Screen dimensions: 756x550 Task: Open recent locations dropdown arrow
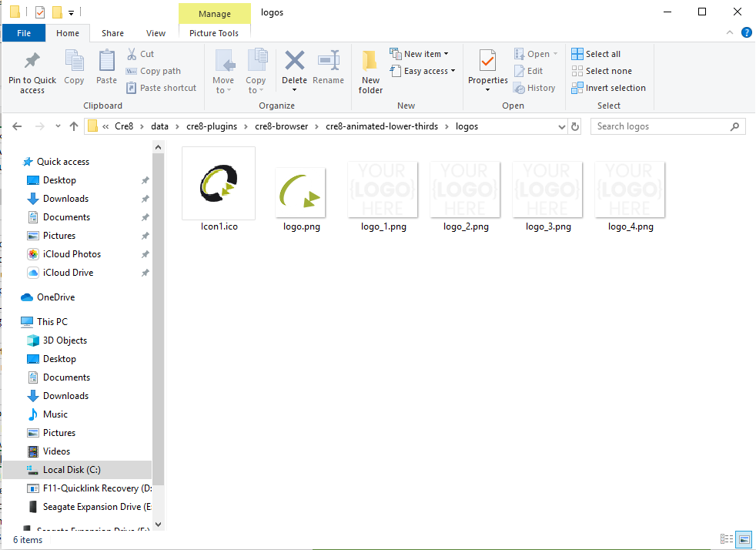(x=58, y=126)
